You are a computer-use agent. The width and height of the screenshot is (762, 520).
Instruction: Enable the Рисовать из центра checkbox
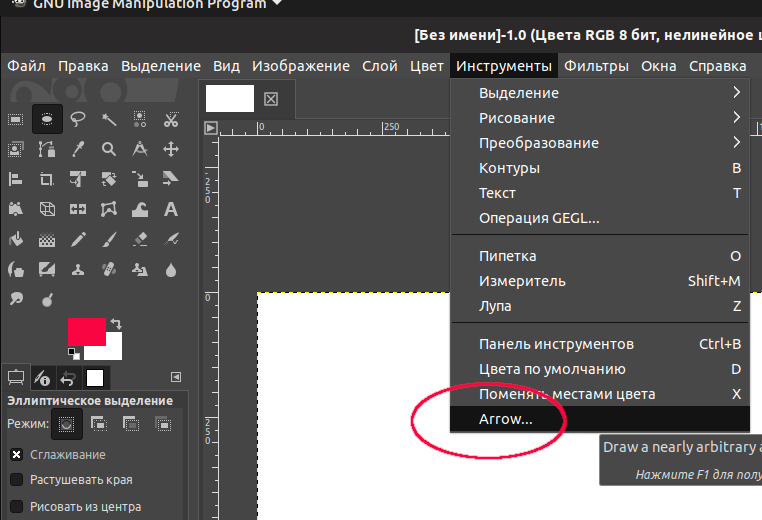pyautogui.click(x=17, y=506)
